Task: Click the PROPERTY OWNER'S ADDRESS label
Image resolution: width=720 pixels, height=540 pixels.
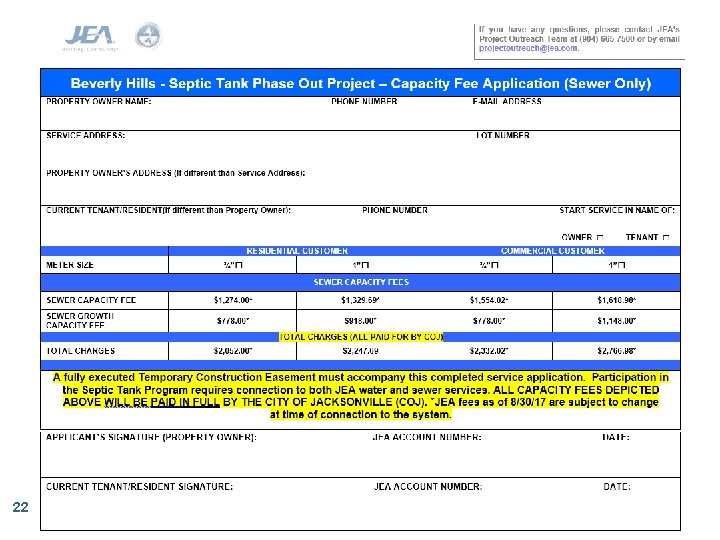Action: [x=175, y=173]
